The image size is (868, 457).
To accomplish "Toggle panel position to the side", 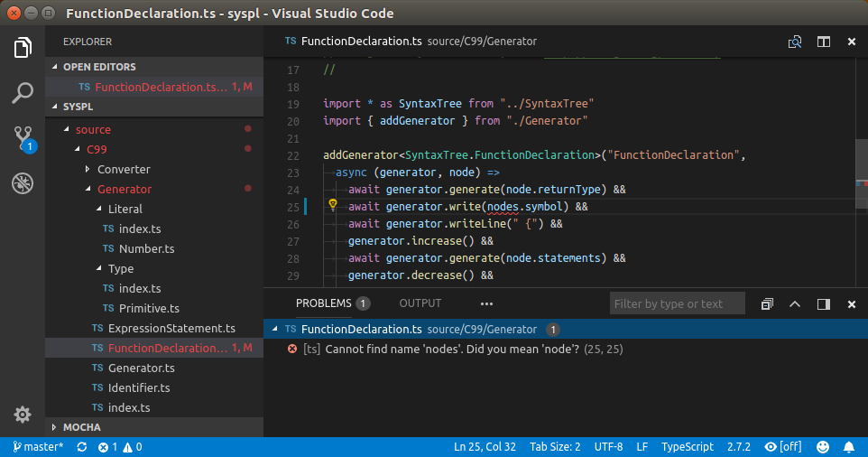I will (823, 303).
